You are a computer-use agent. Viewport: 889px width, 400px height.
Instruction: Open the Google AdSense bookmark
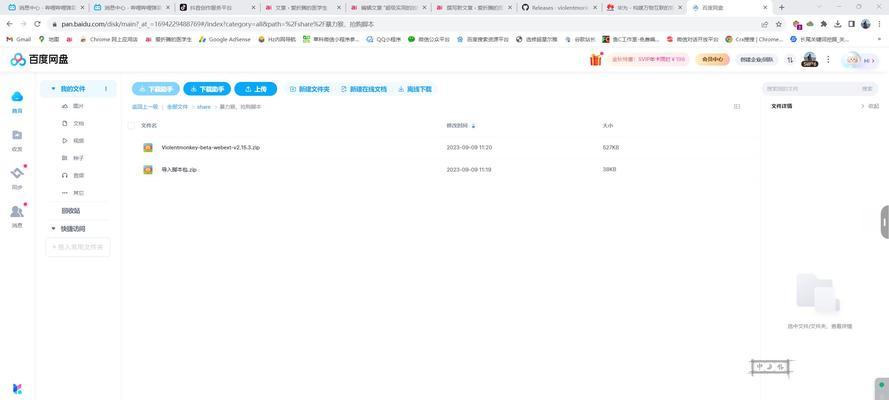pos(224,40)
